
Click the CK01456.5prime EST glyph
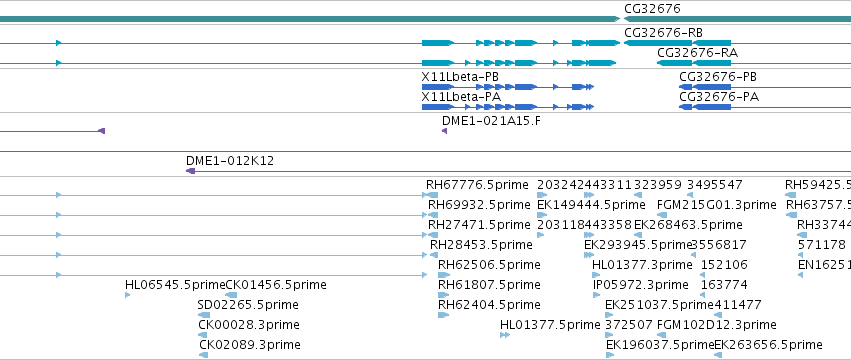(x=231, y=295)
